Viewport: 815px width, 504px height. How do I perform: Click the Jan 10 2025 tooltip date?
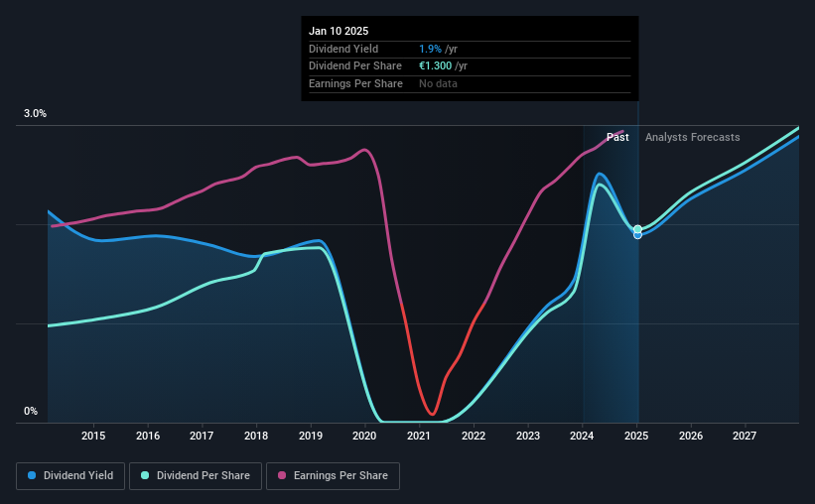point(339,31)
